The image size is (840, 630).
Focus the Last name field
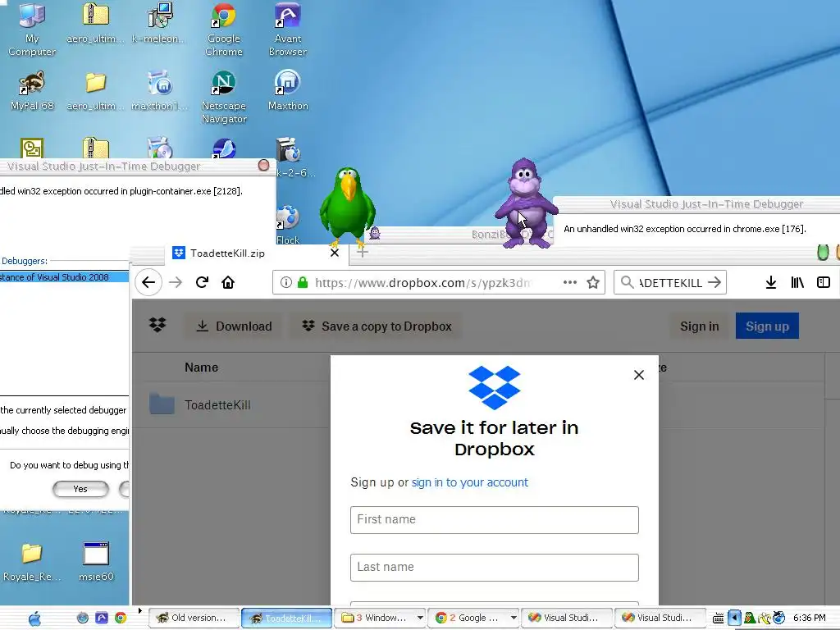495,568
